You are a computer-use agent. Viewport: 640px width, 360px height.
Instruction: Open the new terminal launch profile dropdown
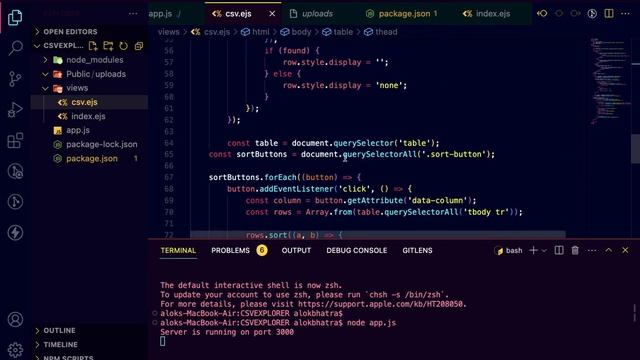(544, 251)
